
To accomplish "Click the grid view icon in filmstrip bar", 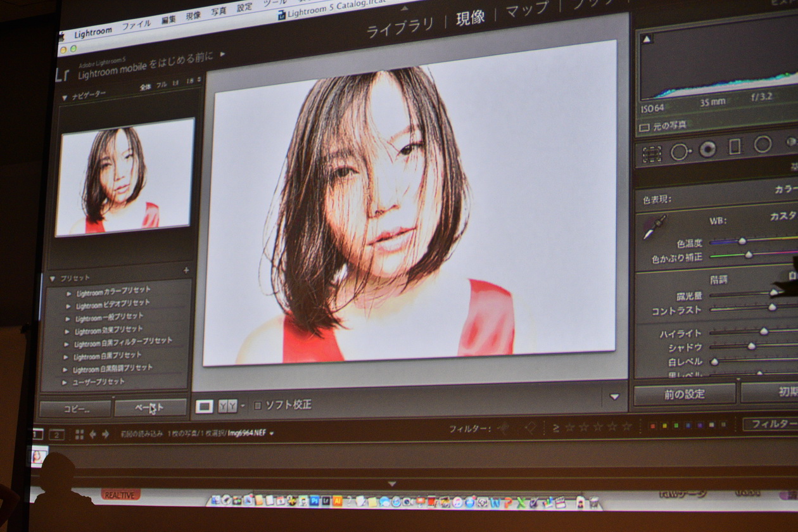I will click(79, 434).
